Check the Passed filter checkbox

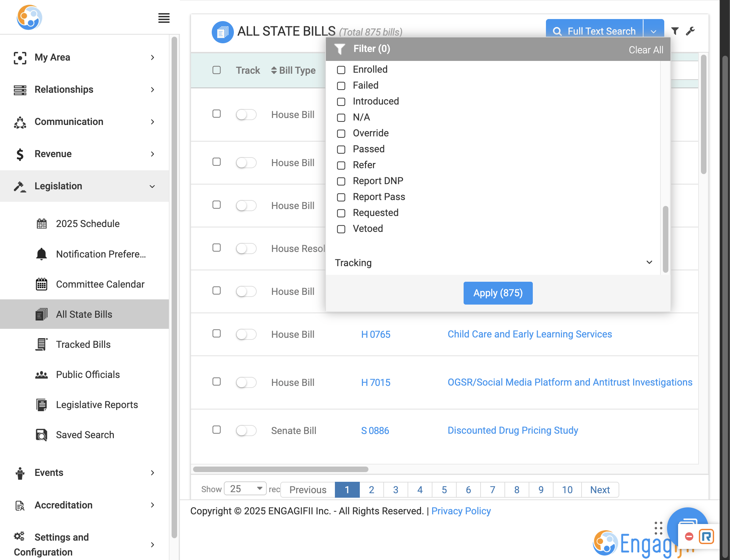pos(341,150)
